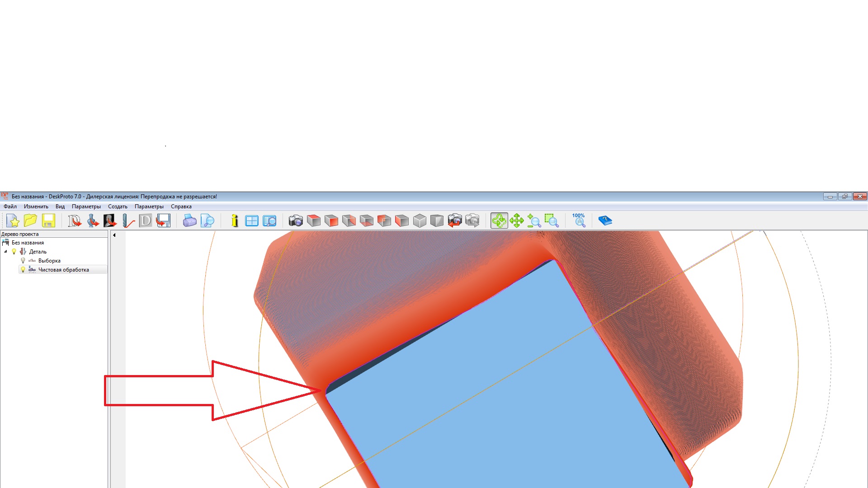This screenshot has height=488, width=868.
Task: Open the Справка menu
Action: 181,206
